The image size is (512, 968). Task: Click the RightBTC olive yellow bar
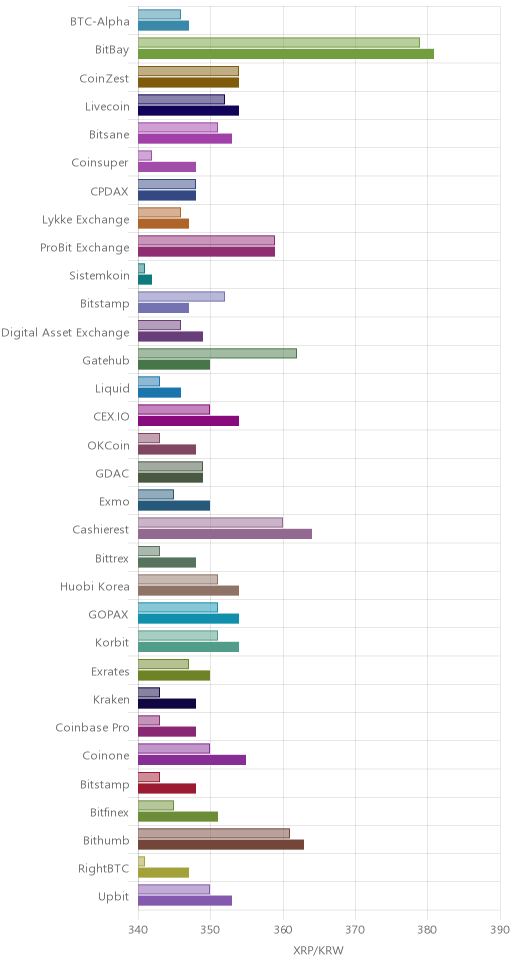coord(163,872)
